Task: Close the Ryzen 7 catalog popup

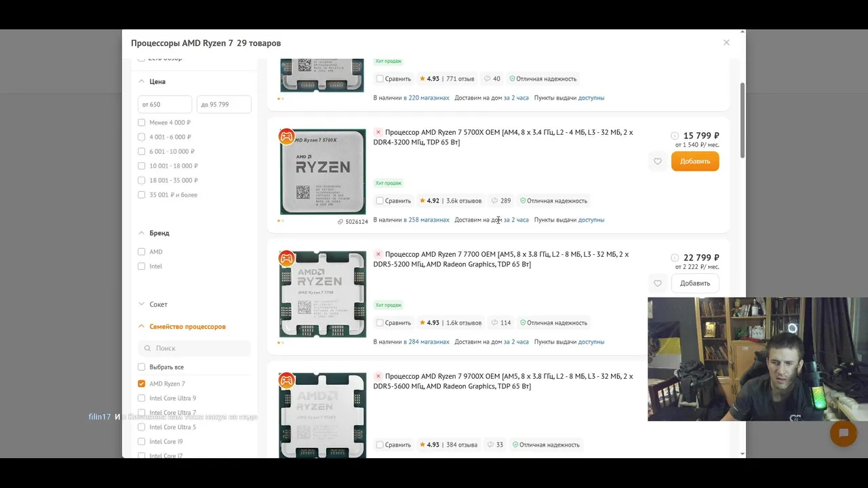Action: [x=726, y=42]
